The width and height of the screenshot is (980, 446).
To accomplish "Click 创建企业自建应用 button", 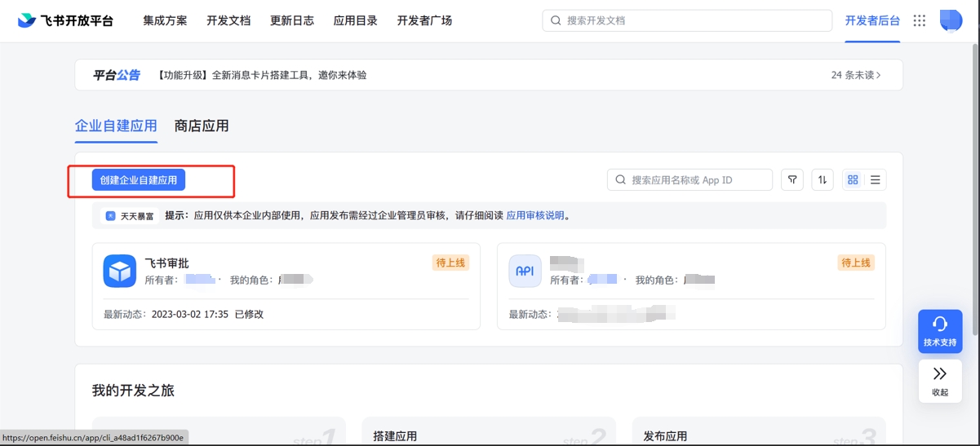I will tap(139, 179).
